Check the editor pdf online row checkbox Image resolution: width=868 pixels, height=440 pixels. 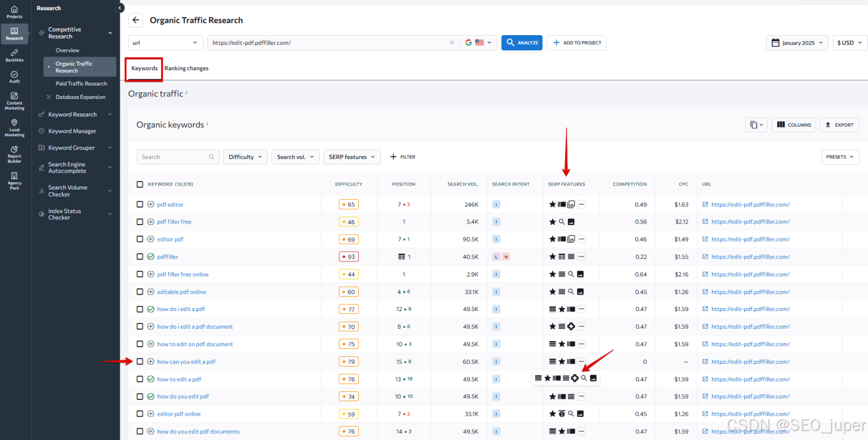pyautogui.click(x=140, y=414)
